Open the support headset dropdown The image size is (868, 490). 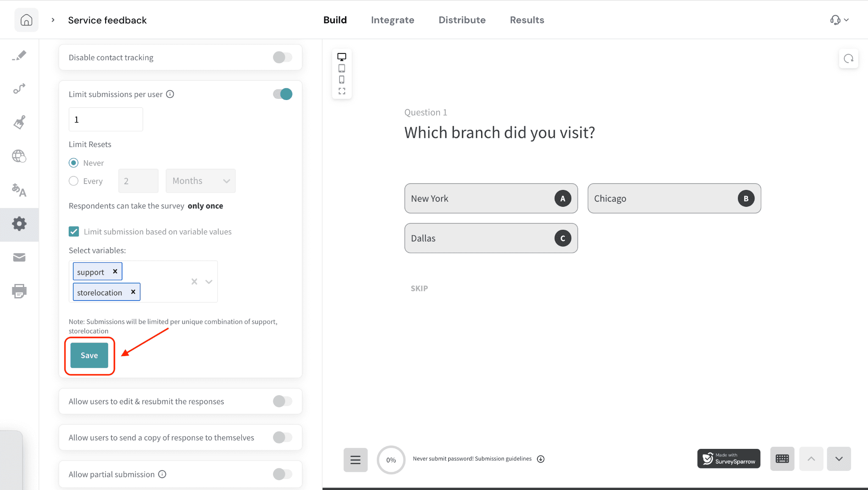pos(839,20)
